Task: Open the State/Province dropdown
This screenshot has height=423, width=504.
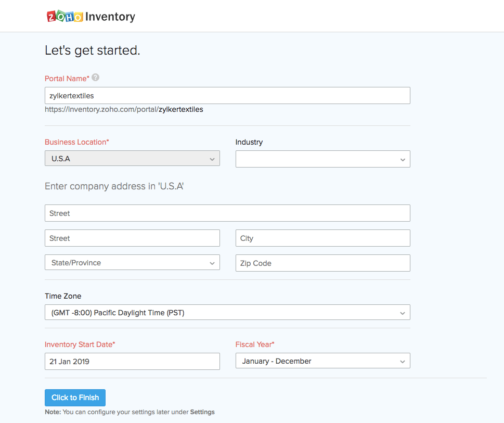Action: pyautogui.click(x=132, y=263)
